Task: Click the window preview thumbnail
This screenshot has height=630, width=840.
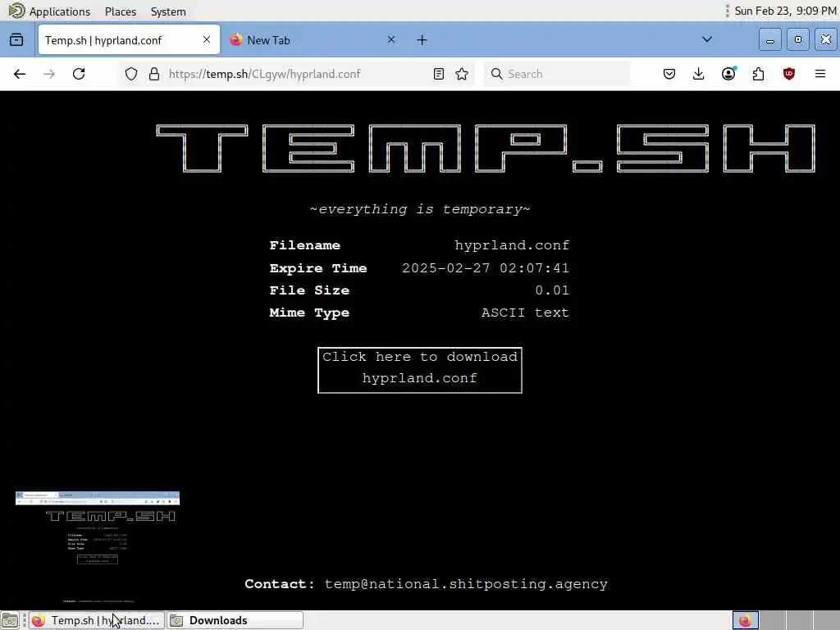Action: (98, 547)
